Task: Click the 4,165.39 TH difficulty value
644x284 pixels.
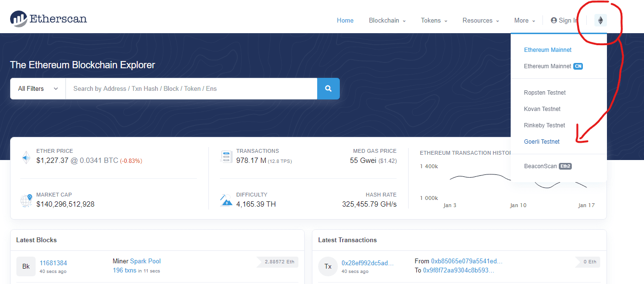Action: (256, 204)
